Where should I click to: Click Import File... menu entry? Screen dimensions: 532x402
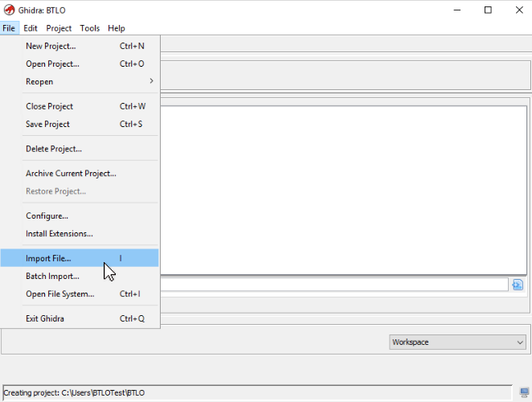point(80,258)
